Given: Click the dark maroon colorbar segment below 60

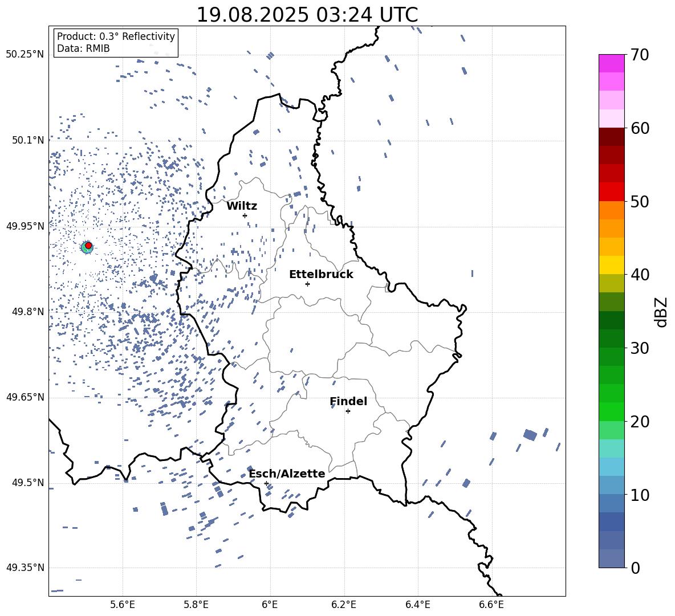Looking at the screenshot, I should (x=611, y=137).
